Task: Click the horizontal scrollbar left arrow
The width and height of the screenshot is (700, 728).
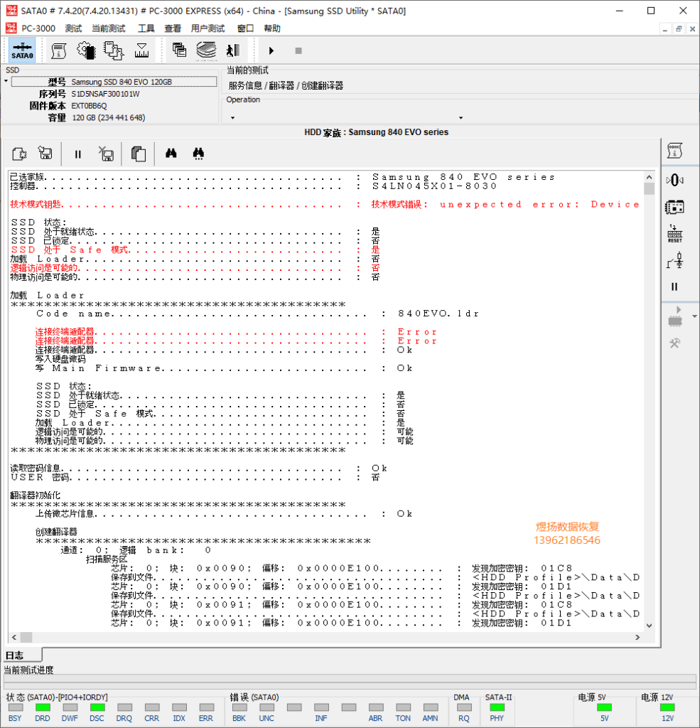Action: click(x=14, y=637)
